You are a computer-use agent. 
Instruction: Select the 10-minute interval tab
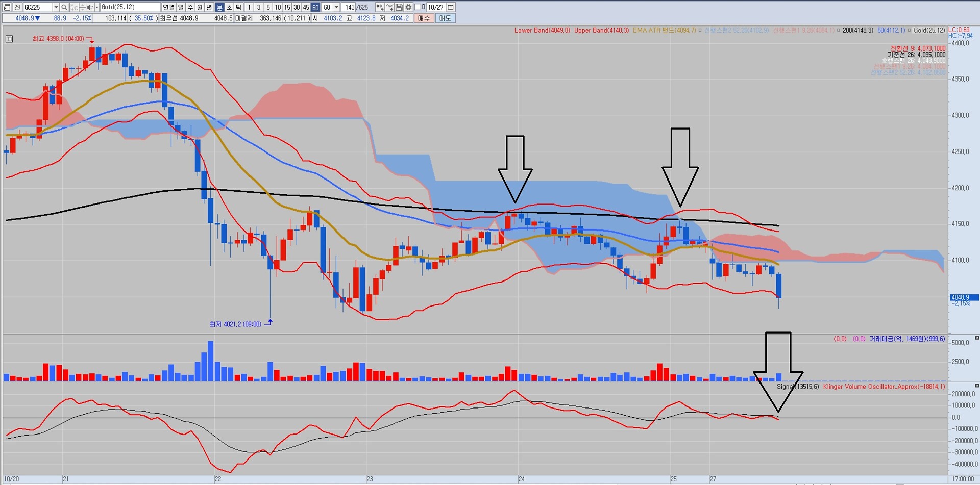pyautogui.click(x=278, y=7)
